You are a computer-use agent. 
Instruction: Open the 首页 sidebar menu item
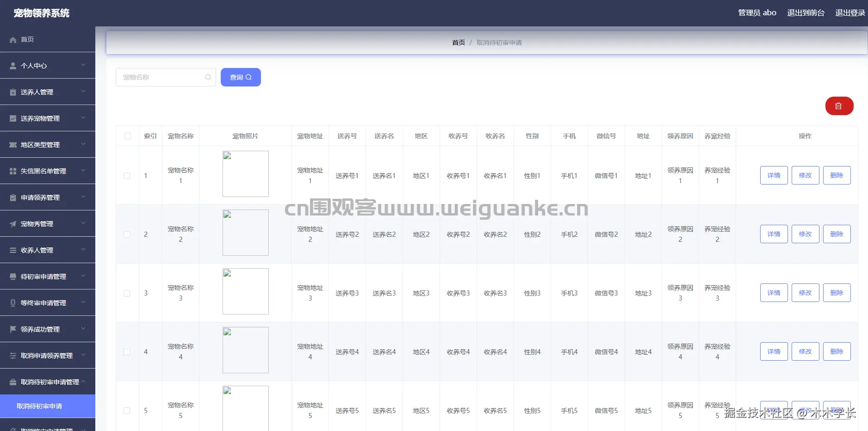coord(48,39)
